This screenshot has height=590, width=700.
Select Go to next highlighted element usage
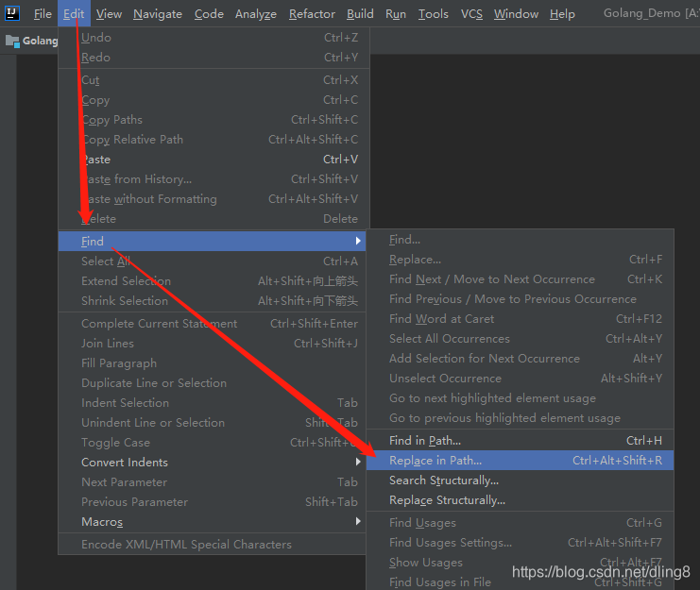(x=521, y=398)
